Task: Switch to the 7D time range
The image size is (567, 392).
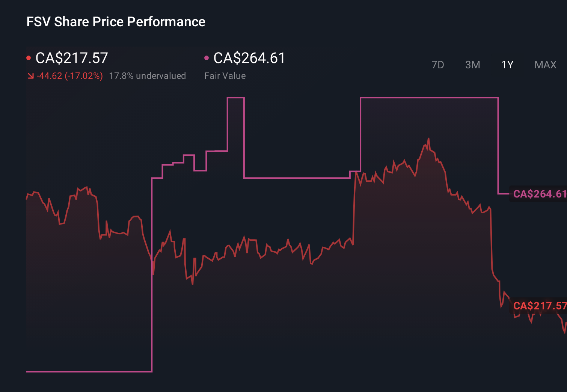Action: (437, 65)
